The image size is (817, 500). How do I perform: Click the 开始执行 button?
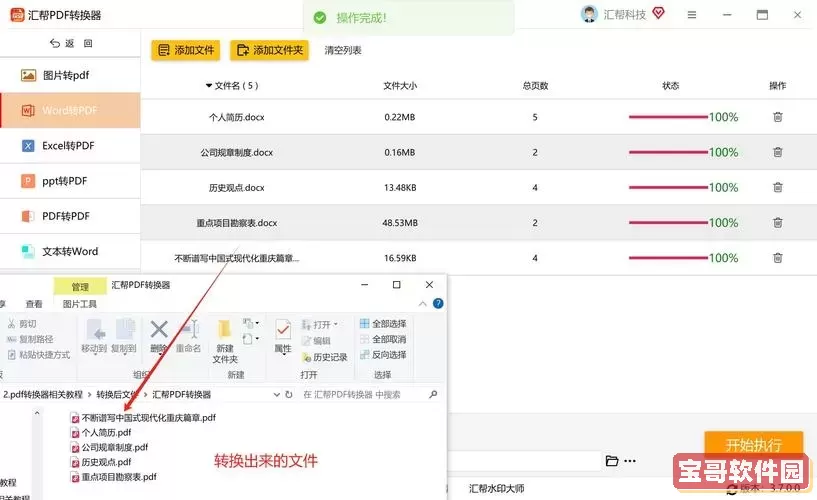click(x=753, y=444)
